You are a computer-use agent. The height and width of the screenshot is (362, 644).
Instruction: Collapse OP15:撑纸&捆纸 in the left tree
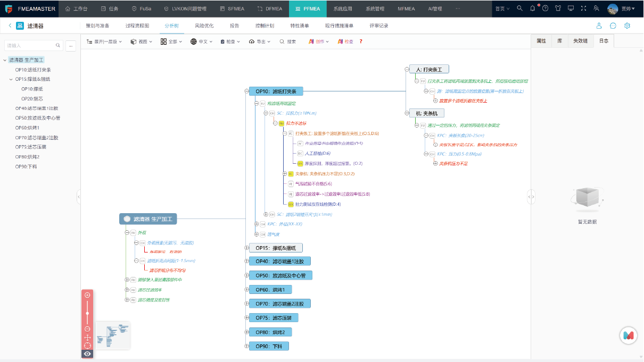point(11,79)
